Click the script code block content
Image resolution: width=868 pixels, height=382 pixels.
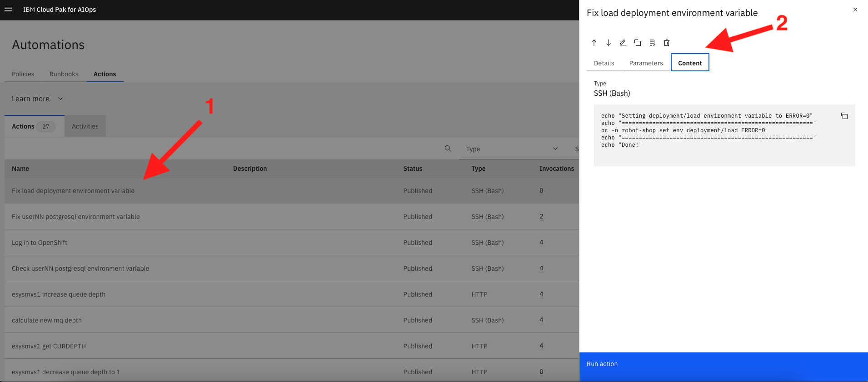[724, 135]
